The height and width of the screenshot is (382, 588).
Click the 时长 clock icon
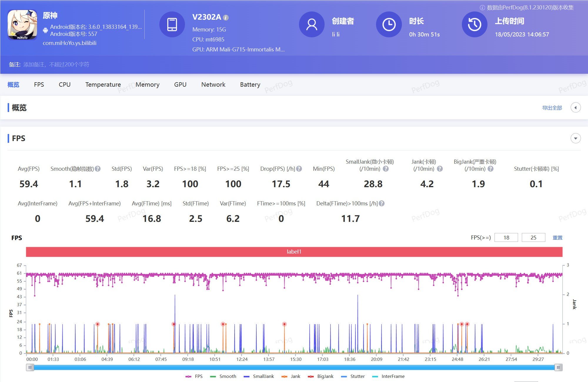(x=389, y=24)
